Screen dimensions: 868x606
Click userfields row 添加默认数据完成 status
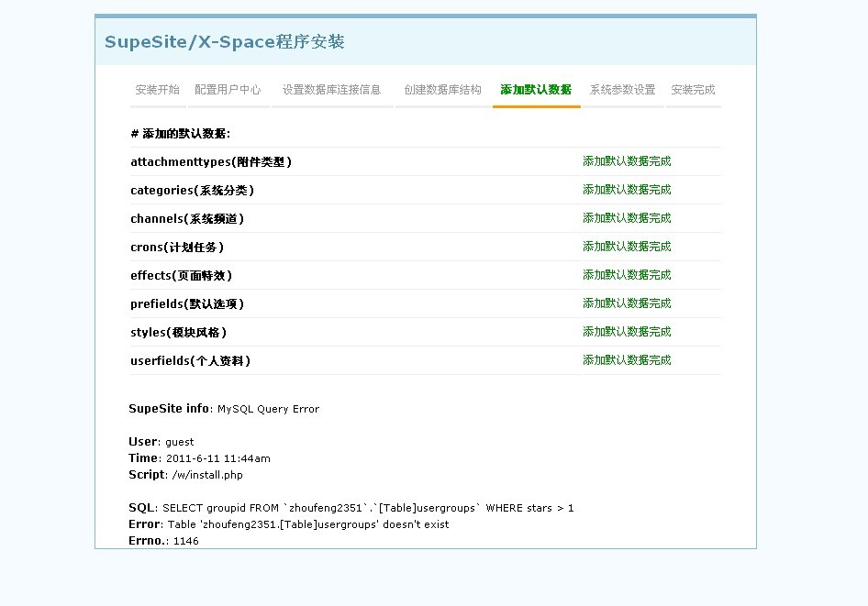(627, 360)
